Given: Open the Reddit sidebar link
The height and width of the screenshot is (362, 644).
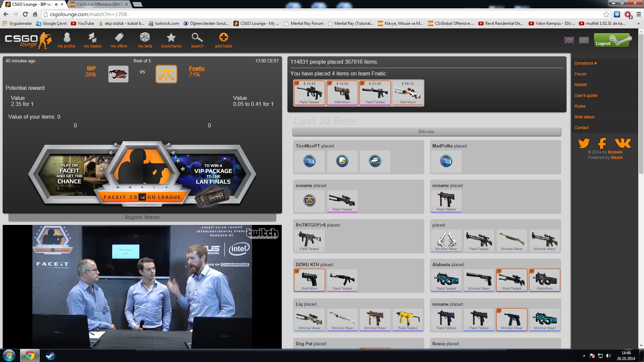Looking at the screenshot, I should (x=581, y=85).
